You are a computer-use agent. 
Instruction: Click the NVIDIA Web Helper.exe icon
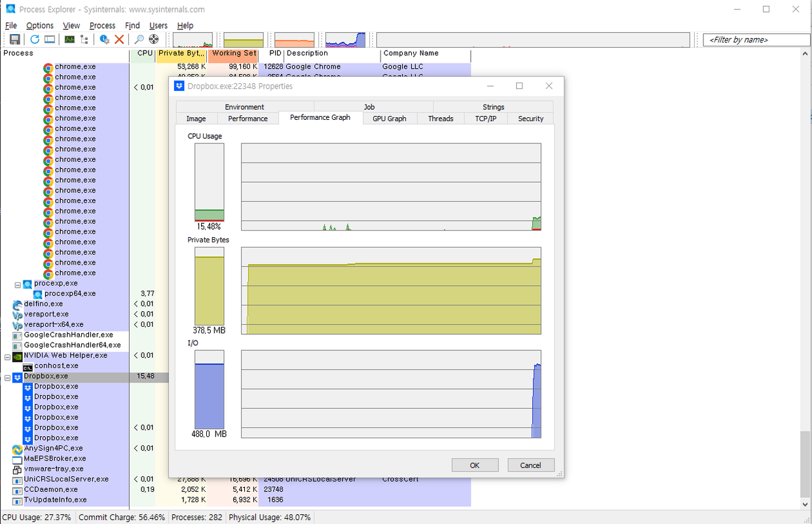click(x=18, y=356)
